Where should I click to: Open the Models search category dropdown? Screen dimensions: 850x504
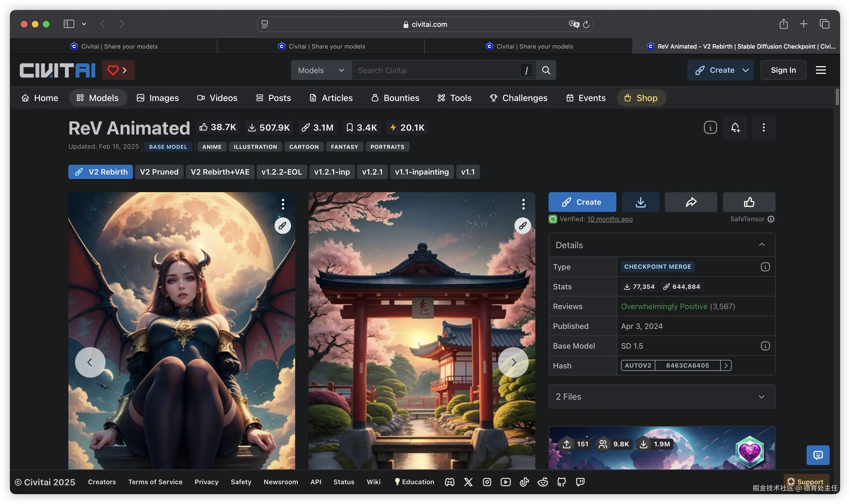321,70
